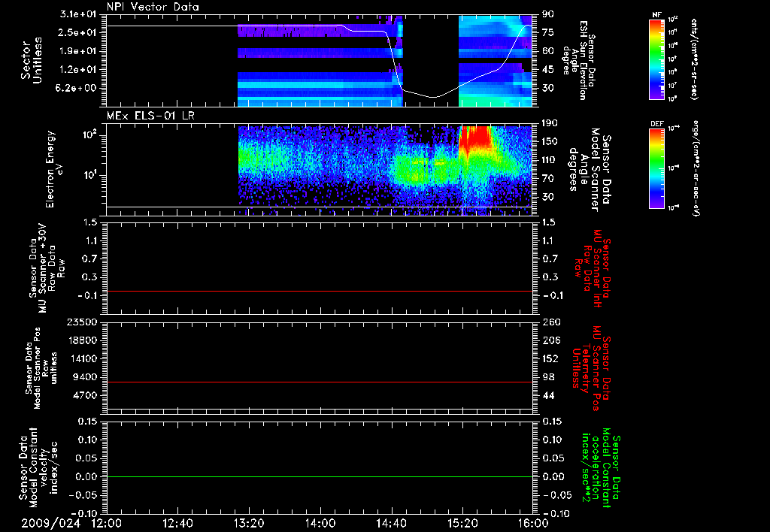Click the 14:00 time axis label
Screen dimensions: 770x532
[320, 523]
